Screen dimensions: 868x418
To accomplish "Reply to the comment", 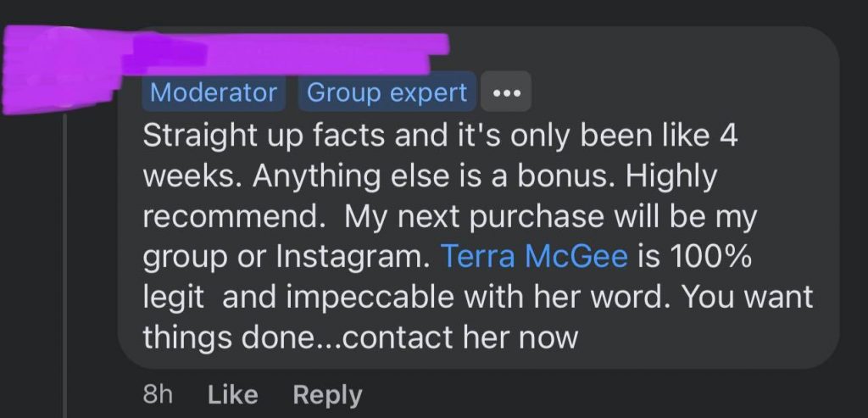I will 327,394.
